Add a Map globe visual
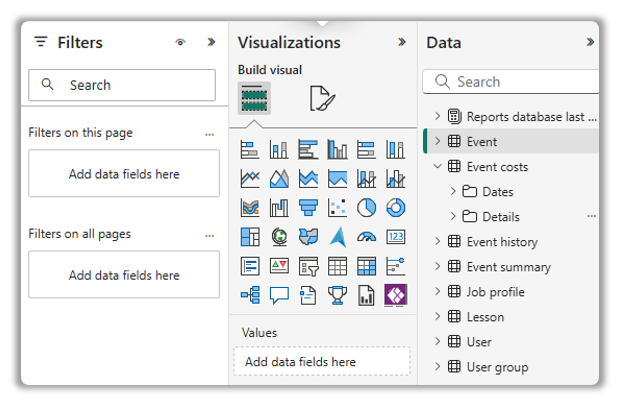628x405 pixels. [279, 237]
